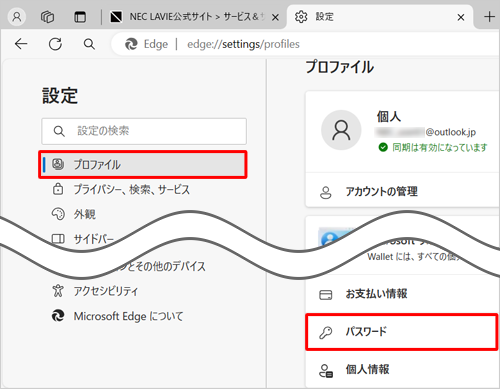Click the profile icon beside プロファイル item
This screenshot has height=389, width=500.
(58, 164)
